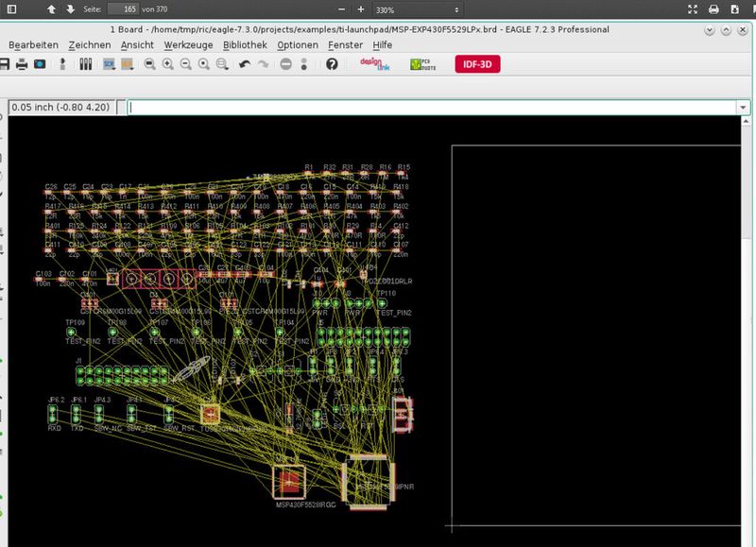
Task: Click the PCB Quote button
Action: click(422, 63)
